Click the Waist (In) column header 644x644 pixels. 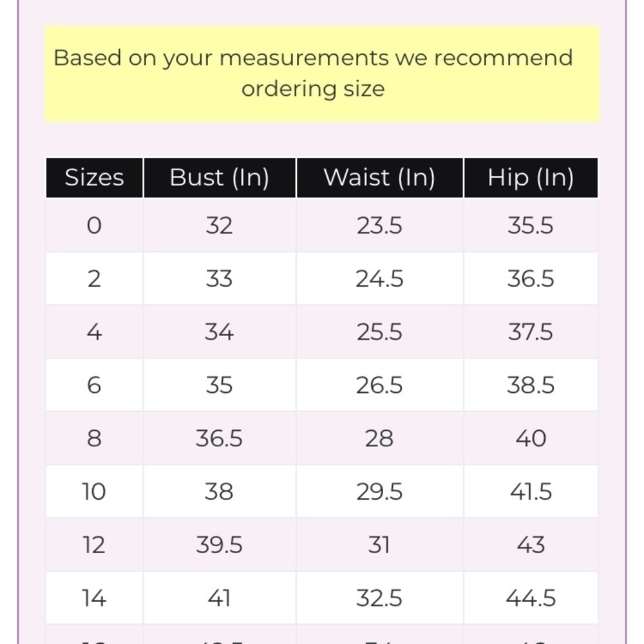point(380,178)
